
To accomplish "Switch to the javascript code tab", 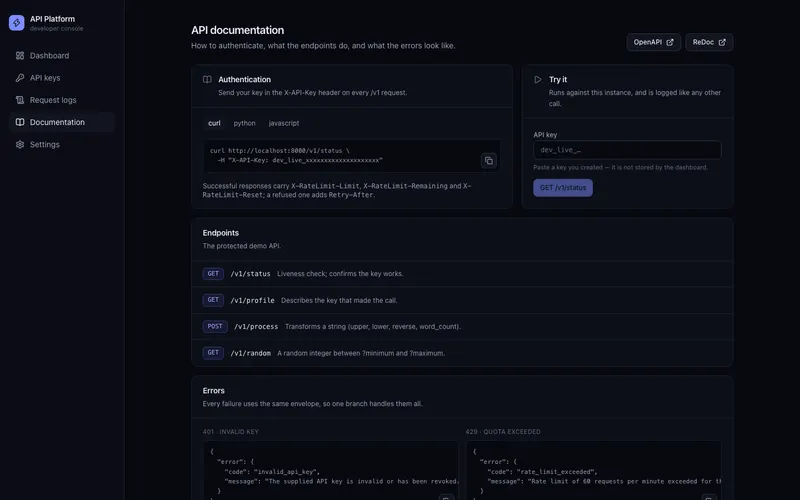I will coord(284,123).
